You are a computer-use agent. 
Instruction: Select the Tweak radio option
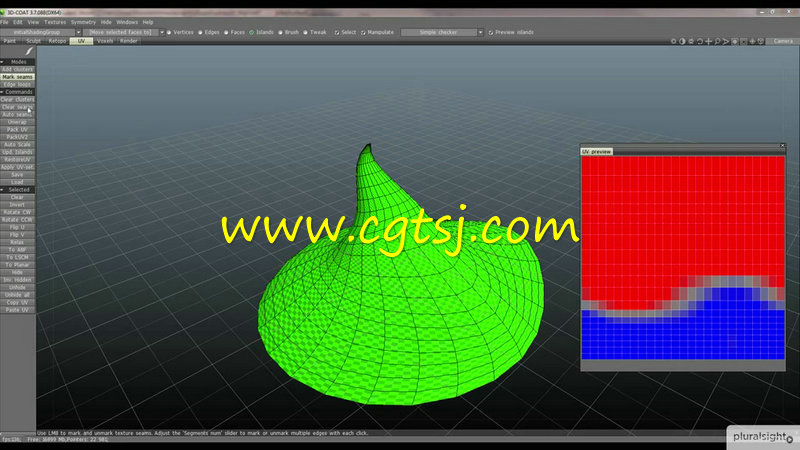click(x=305, y=32)
